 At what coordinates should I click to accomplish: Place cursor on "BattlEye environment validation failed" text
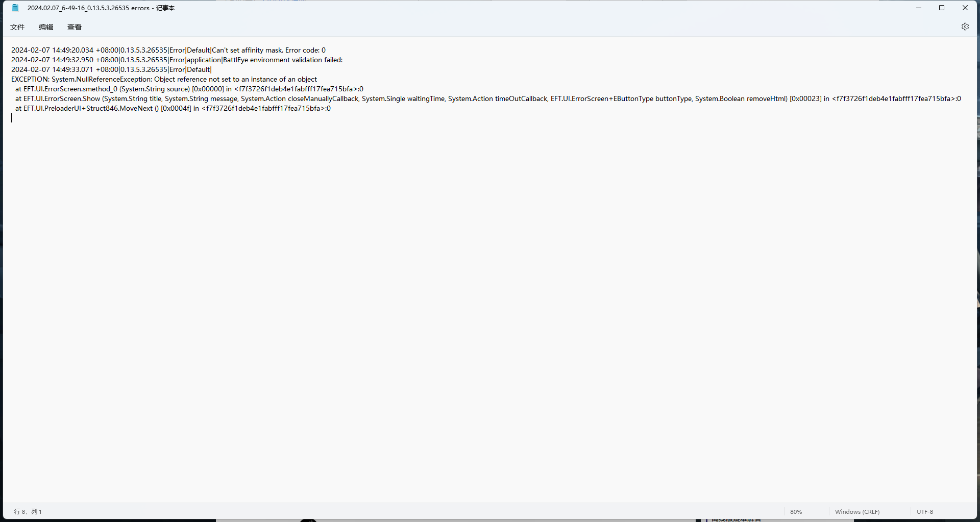(x=282, y=60)
